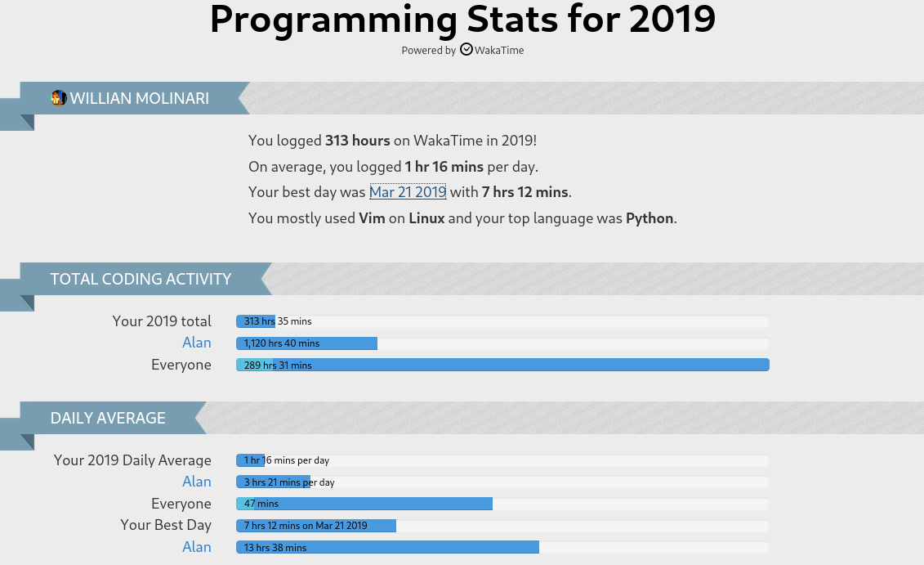
Task: Open the WakaTime link under the title
Action: click(499, 50)
